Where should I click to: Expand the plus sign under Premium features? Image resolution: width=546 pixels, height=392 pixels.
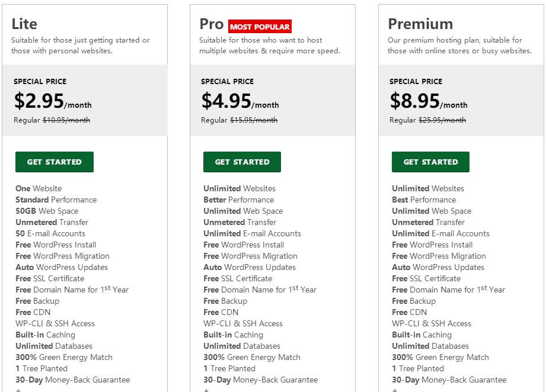395,390
